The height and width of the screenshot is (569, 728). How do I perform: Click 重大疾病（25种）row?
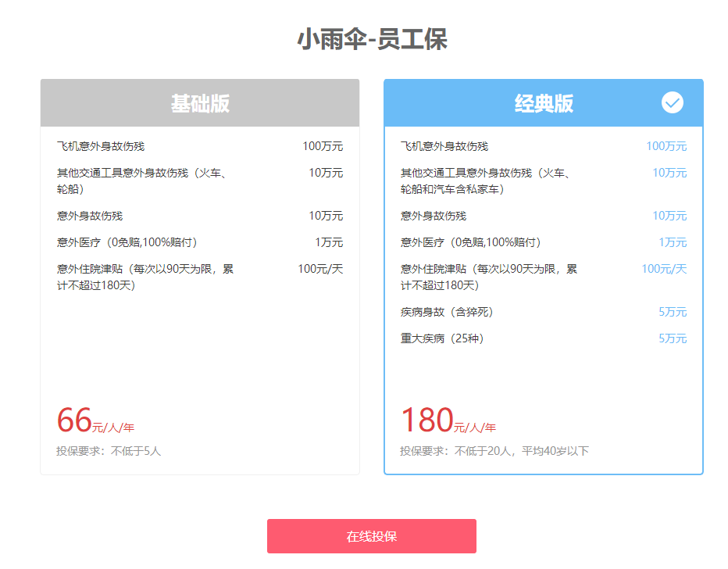tap(544, 338)
